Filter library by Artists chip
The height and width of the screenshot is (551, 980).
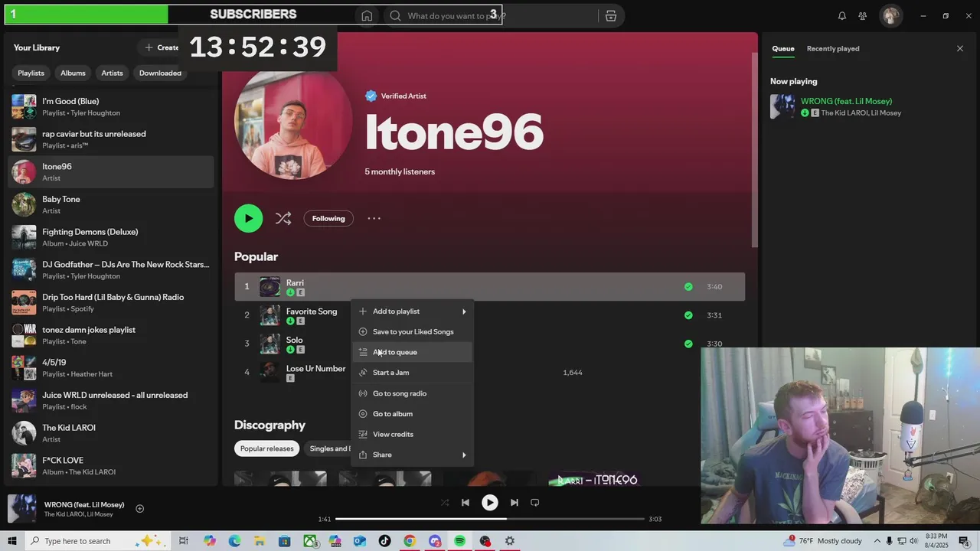112,73
